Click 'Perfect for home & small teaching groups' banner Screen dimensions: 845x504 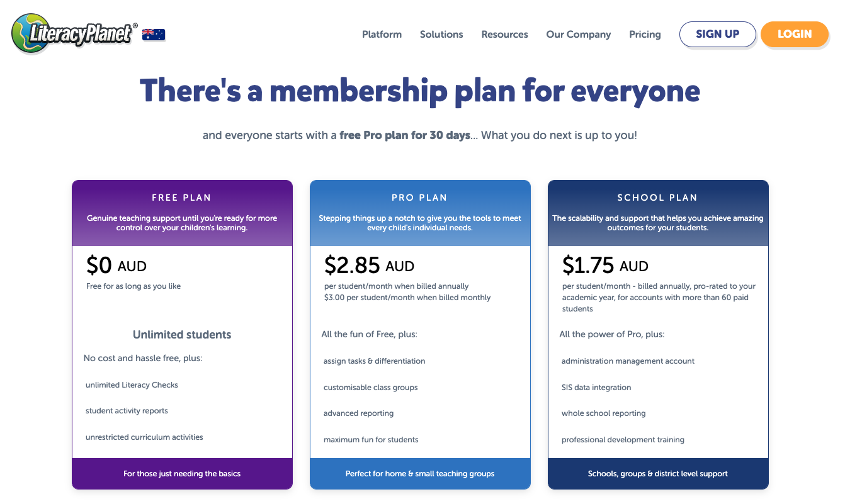click(x=419, y=473)
